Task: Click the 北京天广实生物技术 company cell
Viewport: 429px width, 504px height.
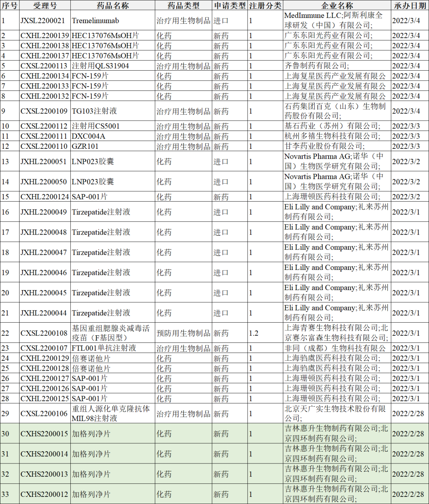Action: click(337, 413)
